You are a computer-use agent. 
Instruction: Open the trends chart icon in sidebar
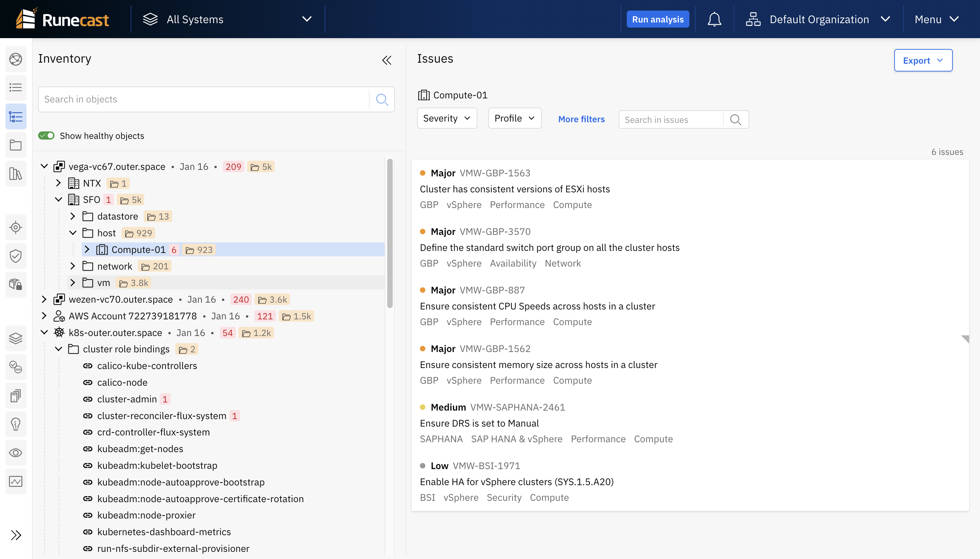click(16, 481)
